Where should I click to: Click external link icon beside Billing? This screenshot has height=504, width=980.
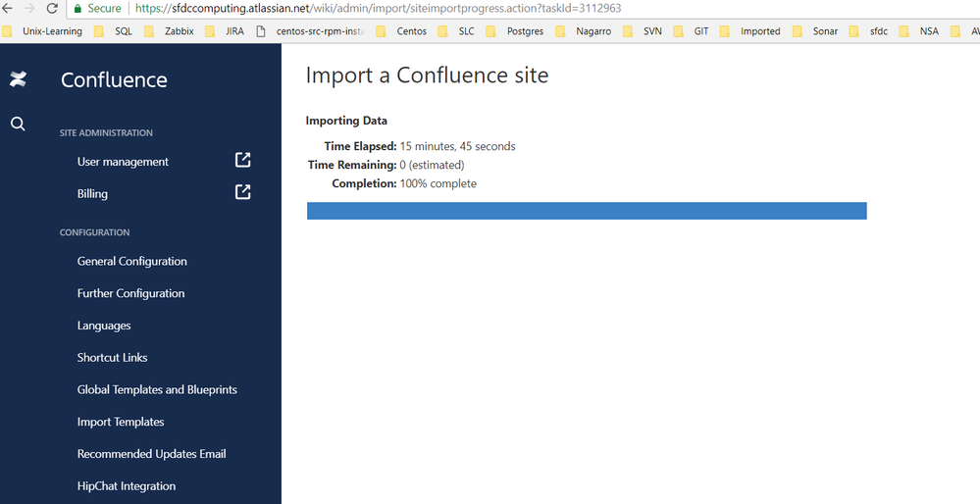point(242,192)
